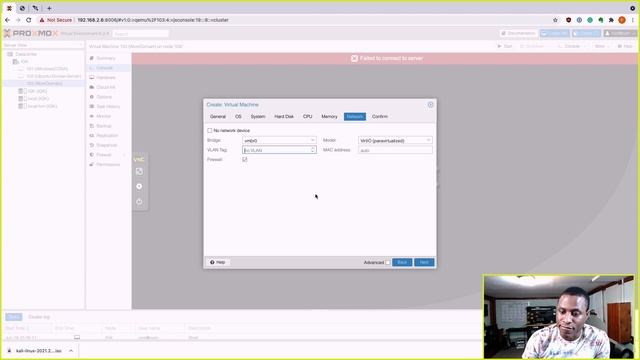
Task: Switch to the General tab
Action: click(218, 117)
